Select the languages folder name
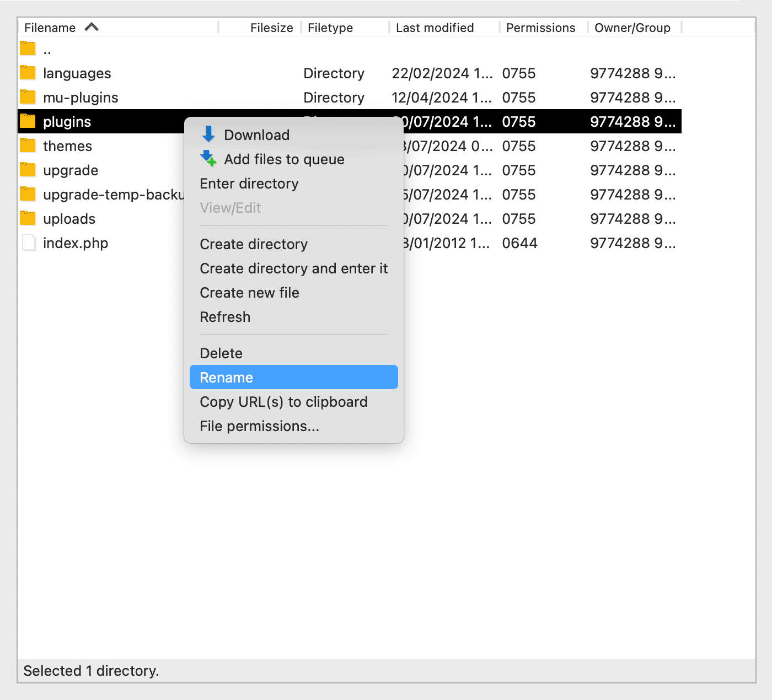Viewport: 772px width, 700px height. (77, 73)
